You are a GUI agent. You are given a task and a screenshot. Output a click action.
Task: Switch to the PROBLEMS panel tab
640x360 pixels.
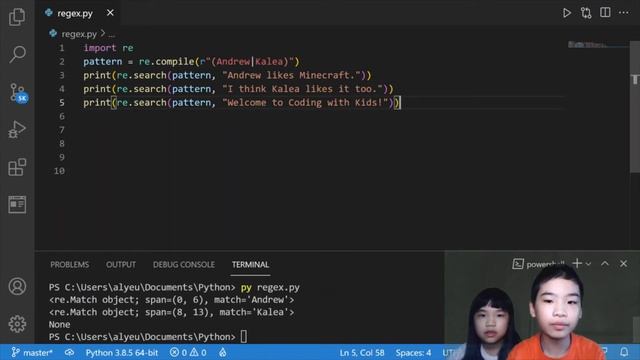69,264
